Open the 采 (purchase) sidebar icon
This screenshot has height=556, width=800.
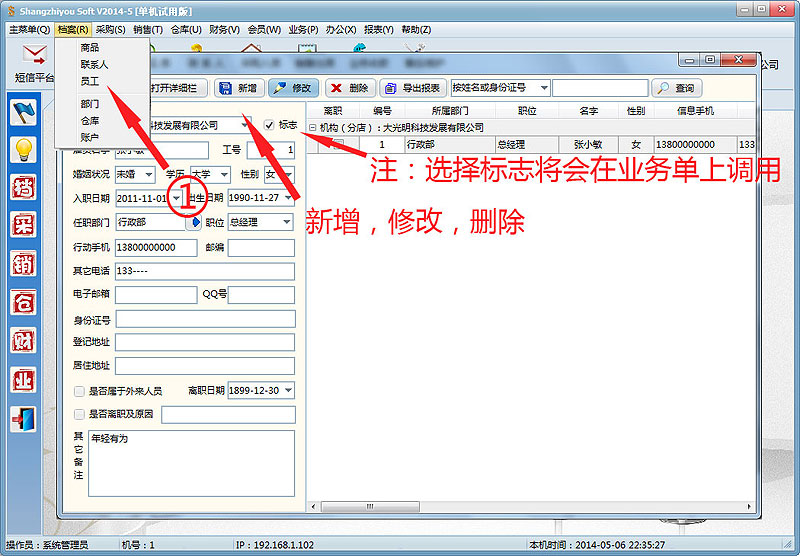[23, 224]
